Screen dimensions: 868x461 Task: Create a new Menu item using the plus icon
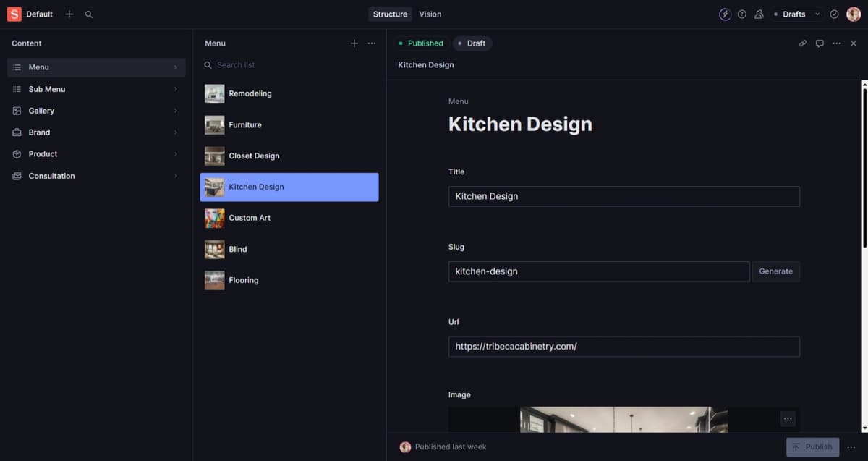[354, 43]
